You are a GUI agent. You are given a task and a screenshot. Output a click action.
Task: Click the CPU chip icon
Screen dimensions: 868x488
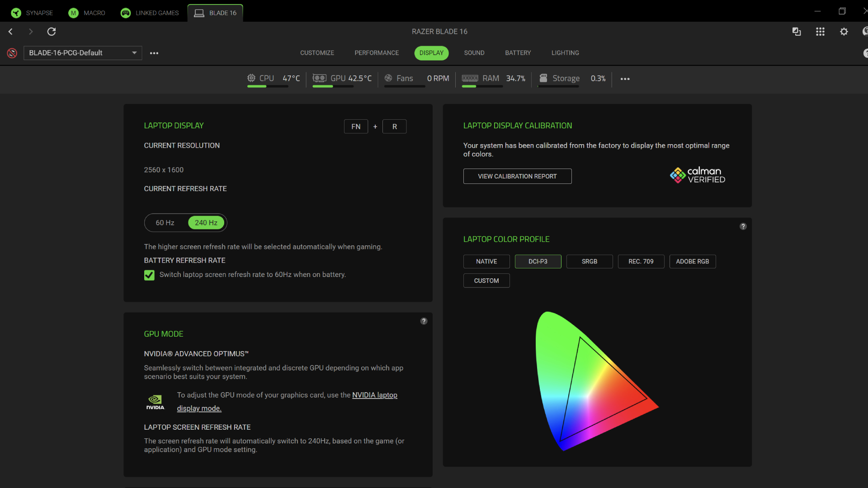(251, 78)
